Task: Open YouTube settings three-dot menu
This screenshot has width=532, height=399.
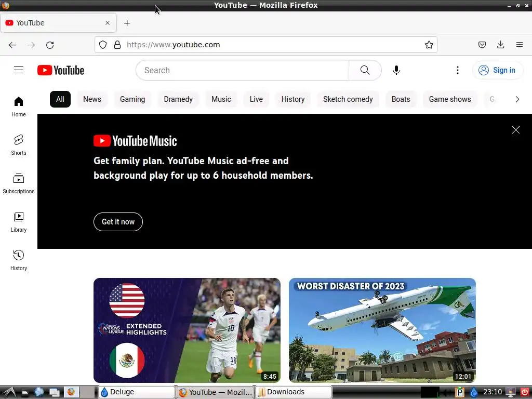Action: [457, 70]
